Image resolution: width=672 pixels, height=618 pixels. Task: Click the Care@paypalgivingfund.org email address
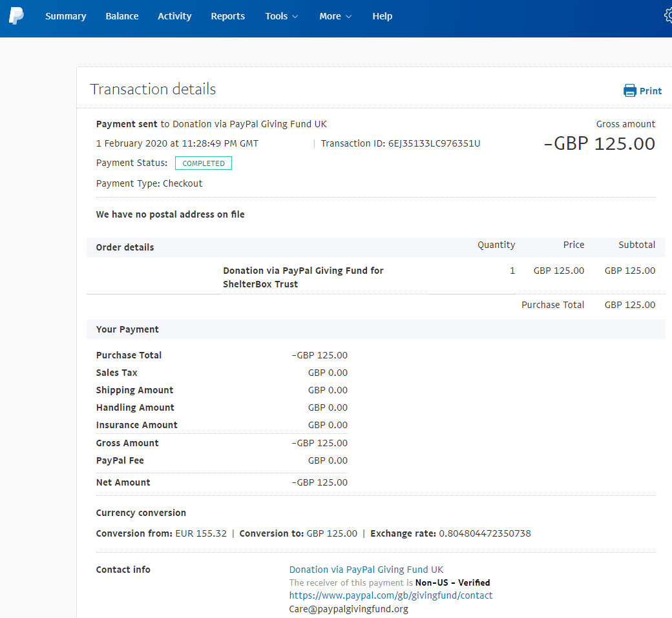pos(348,609)
